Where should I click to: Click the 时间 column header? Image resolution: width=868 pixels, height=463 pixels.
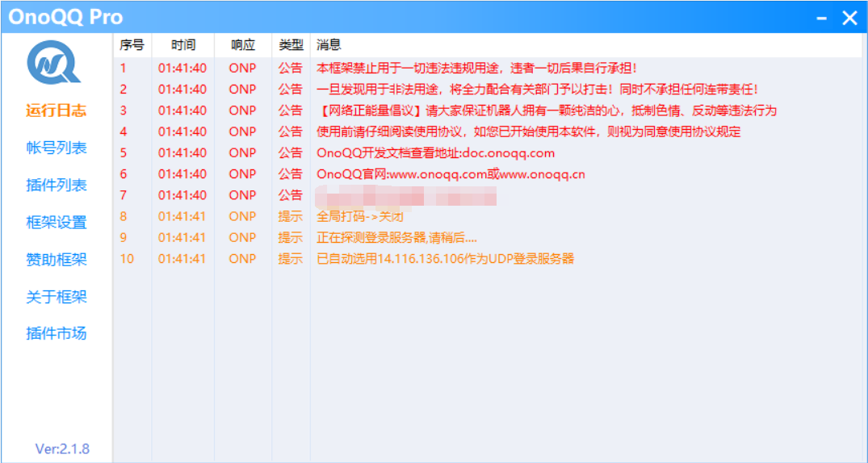183,45
